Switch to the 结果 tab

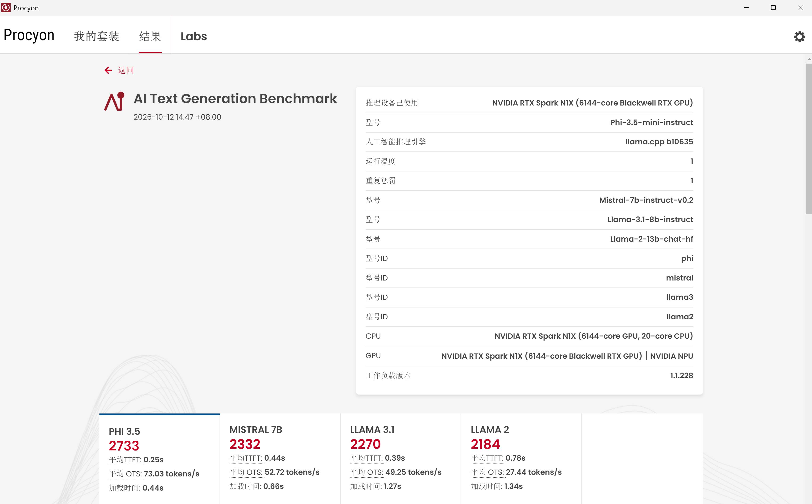(x=150, y=36)
